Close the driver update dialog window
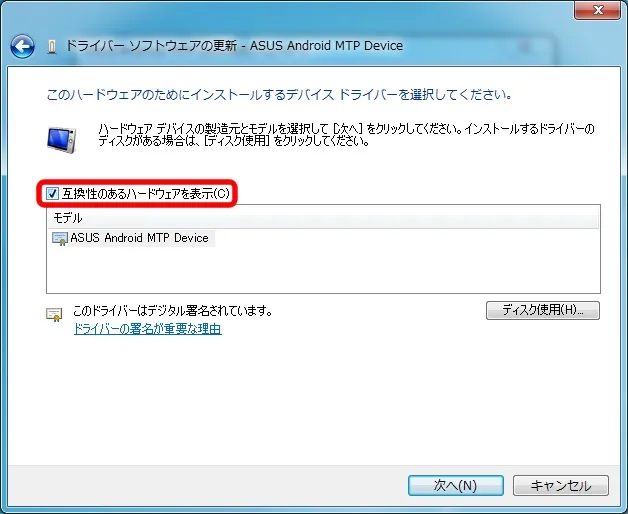This screenshot has height=514, width=628. tap(598, 10)
